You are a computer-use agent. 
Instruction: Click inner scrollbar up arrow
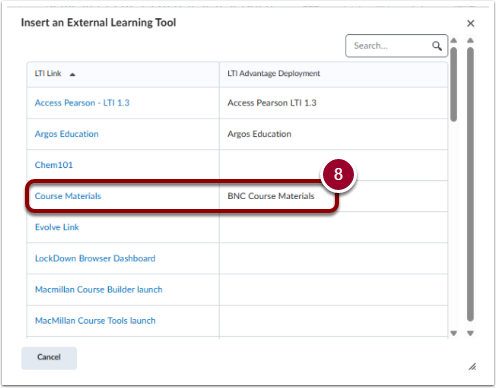click(x=454, y=40)
